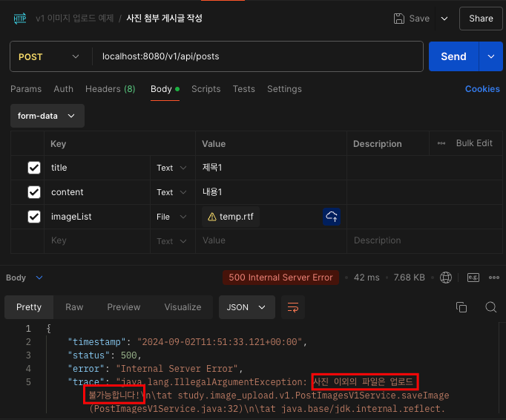Open the empty row Text type dropdown
This screenshot has height=420, width=506.
[171, 241]
